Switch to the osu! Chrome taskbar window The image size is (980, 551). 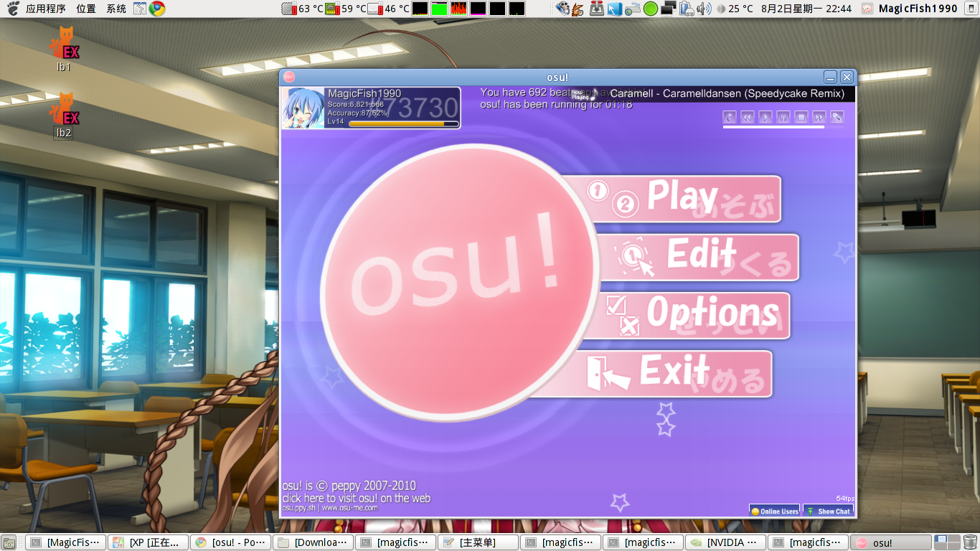pyautogui.click(x=231, y=543)
